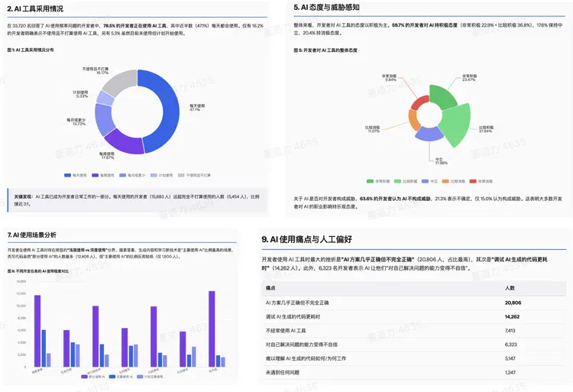The width and height of the screenshot is (573, 392).
Task: Click the '图 1: AI 工具采用情况分布' chart caption
Action: [31, 50]
